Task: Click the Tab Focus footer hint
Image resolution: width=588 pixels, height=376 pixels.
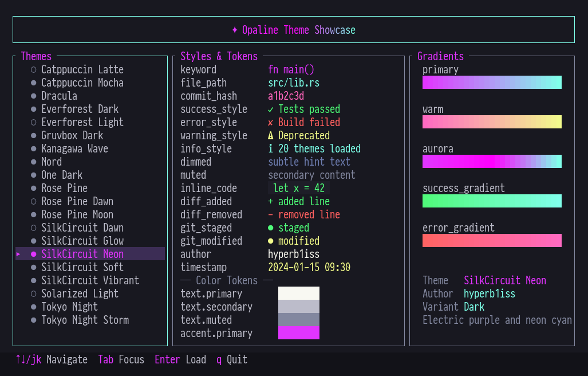Action: [121, 359]
